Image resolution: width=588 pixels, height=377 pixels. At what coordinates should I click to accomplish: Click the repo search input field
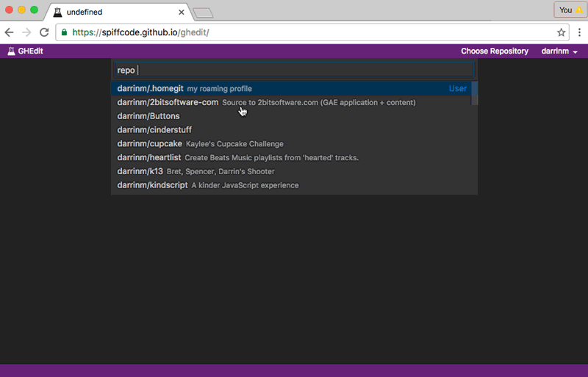coord(294,70)
